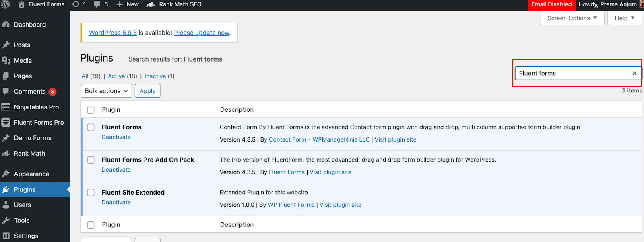Image resolution: width=644 pixels, height=242 pixels.
Task: Clear the search field with the X icon
Action: 634,73
